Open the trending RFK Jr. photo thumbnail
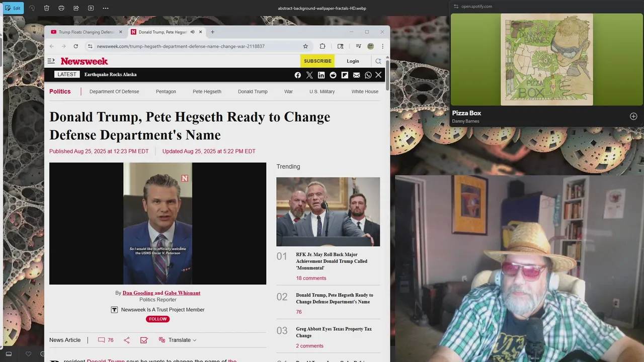The width and height of the screenshot is (644, 362). pos(328,212)
